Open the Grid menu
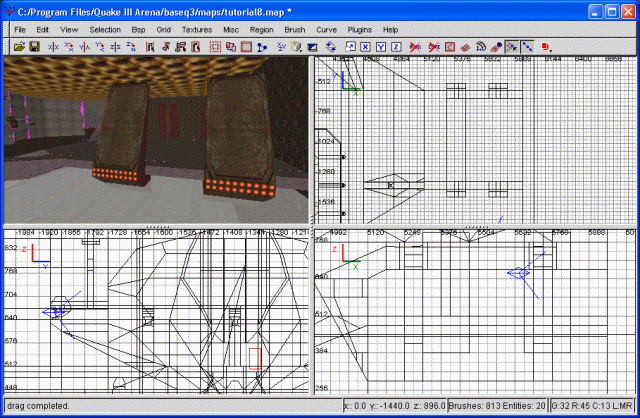 (163, 30)
